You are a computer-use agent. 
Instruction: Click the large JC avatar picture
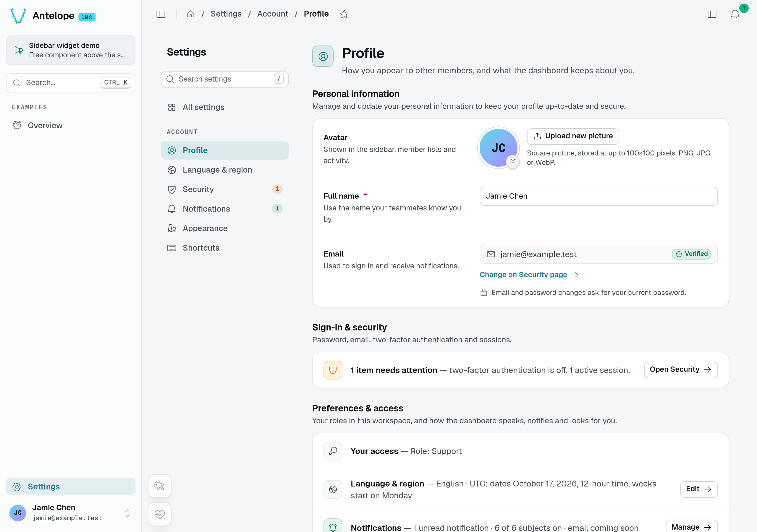coord(498,147)
